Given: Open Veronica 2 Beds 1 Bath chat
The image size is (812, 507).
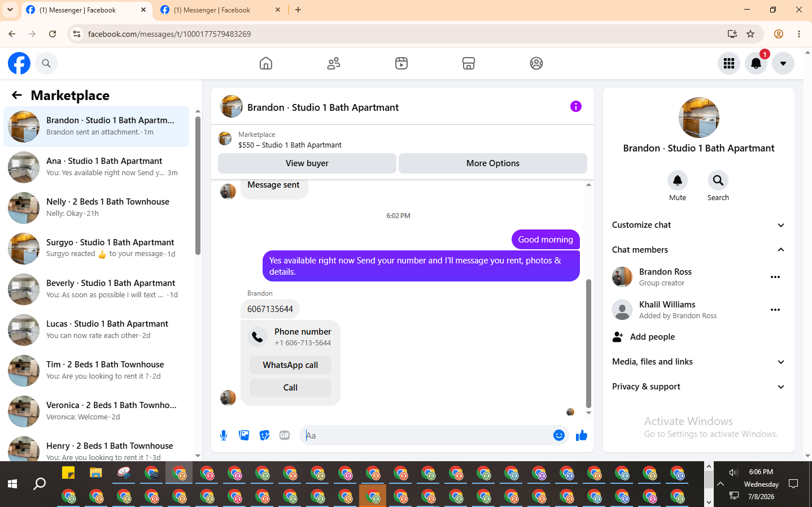Looking at the screenshot, I should pos(97,411).
